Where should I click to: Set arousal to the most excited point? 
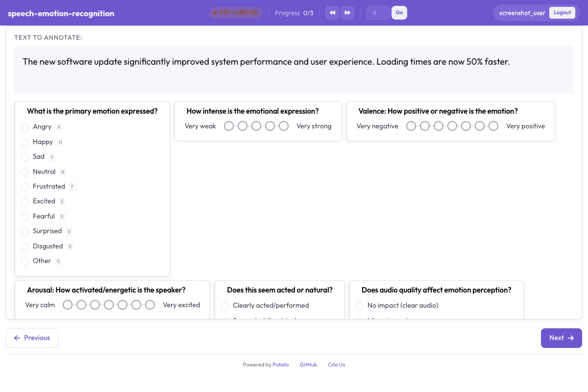pos(150,305)
